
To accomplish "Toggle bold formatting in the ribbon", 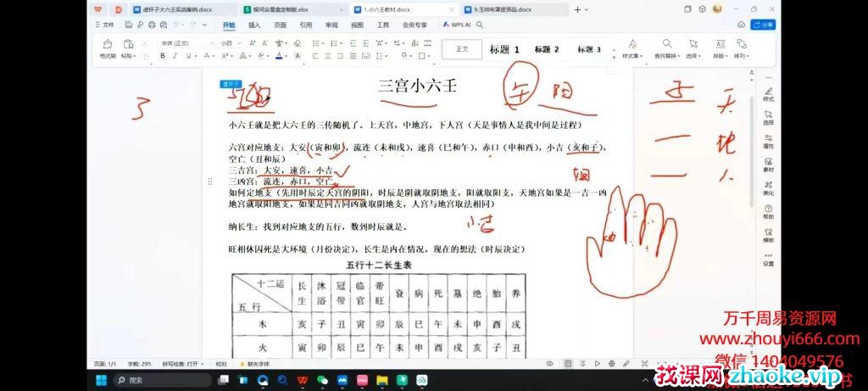I will [163, 56].
